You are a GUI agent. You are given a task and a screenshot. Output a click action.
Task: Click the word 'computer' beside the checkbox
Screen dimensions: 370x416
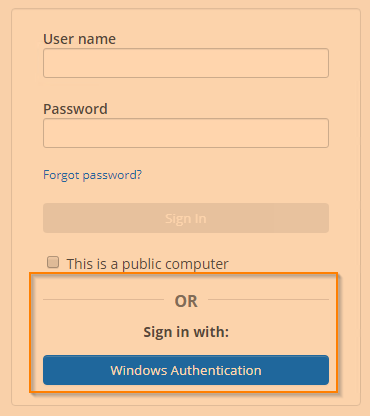197,264
